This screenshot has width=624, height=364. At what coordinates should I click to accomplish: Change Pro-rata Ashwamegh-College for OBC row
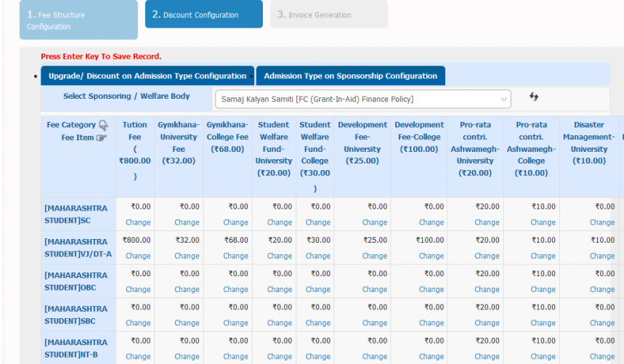pos(543,289)
